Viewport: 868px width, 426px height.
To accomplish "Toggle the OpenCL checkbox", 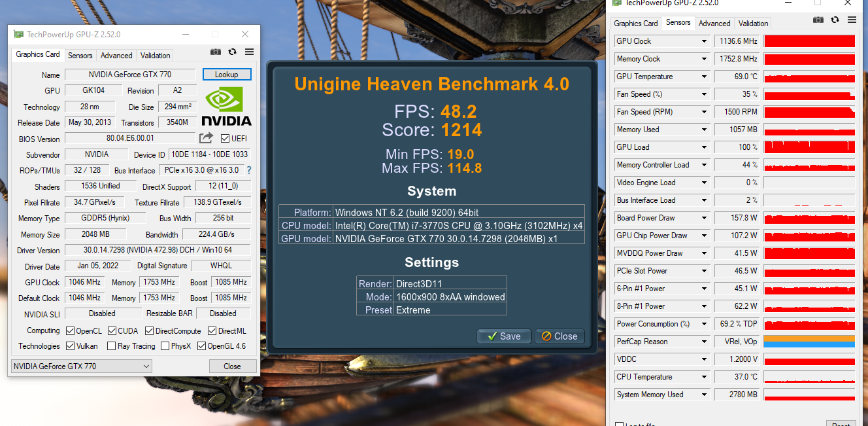I will click(71, 331).
